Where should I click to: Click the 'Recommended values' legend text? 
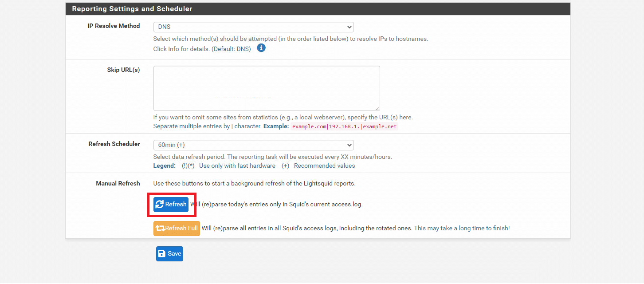324,166
